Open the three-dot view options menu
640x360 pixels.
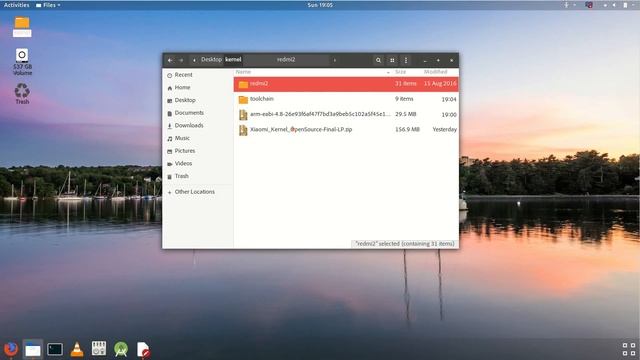(x=406, y=60)
